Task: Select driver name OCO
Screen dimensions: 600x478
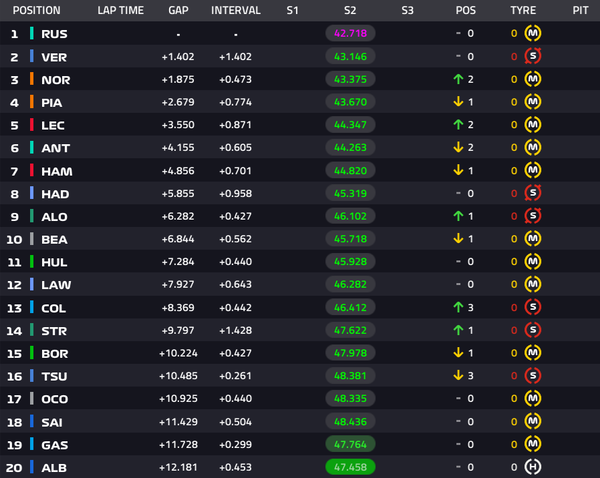Action: pyautogui.click(x=55, y=399)
